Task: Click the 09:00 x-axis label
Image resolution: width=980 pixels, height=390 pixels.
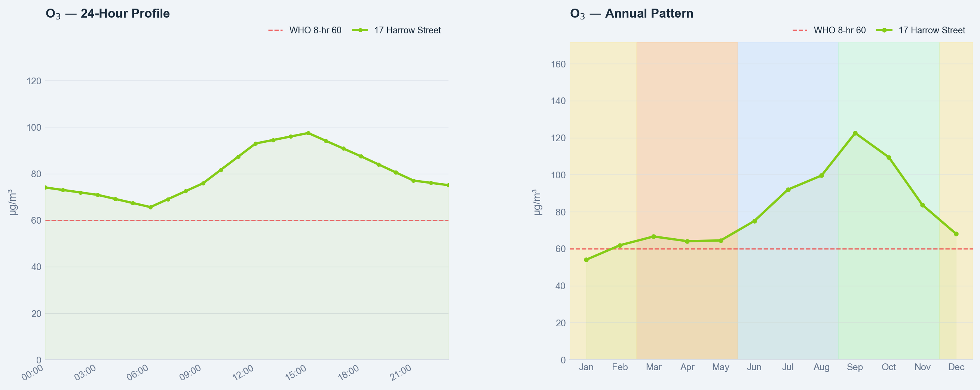Action: pyautogui.click(x=190, y=372)
